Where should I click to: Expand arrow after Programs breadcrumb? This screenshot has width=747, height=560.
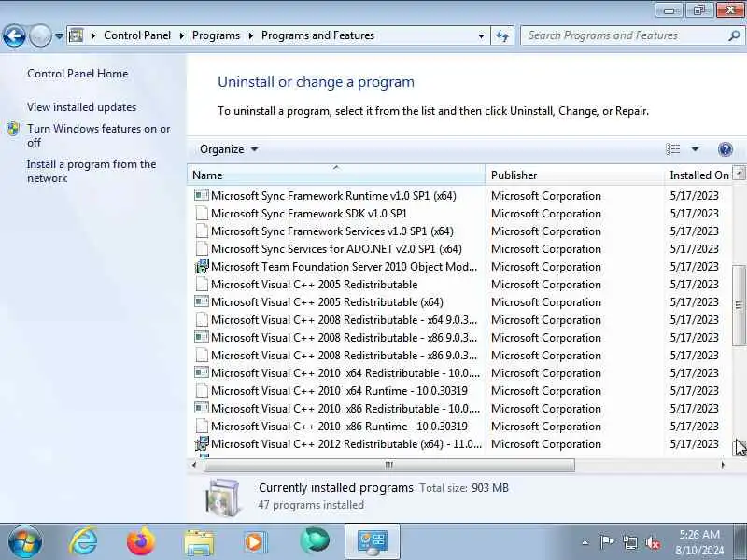(250, 35)
